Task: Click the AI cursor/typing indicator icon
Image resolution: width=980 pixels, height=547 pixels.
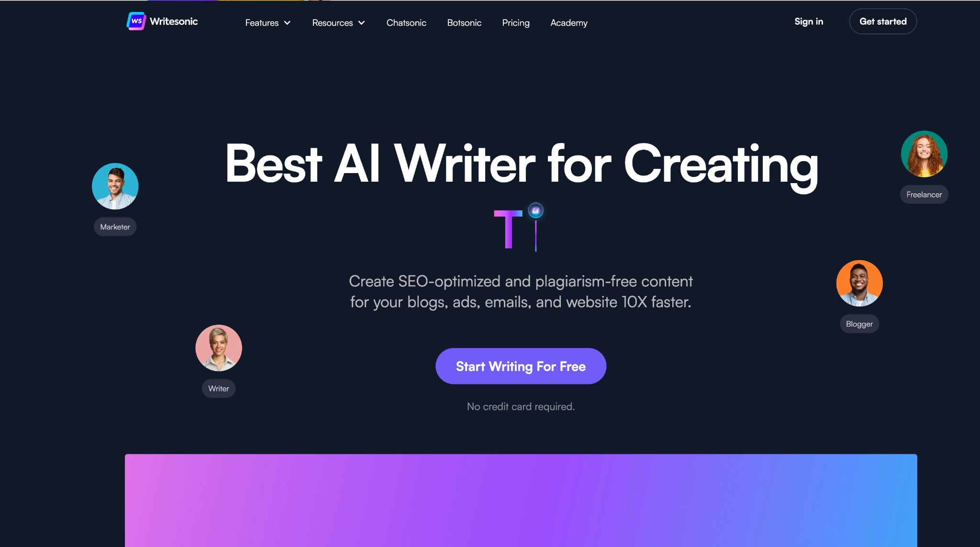Action: pos(535,210)
